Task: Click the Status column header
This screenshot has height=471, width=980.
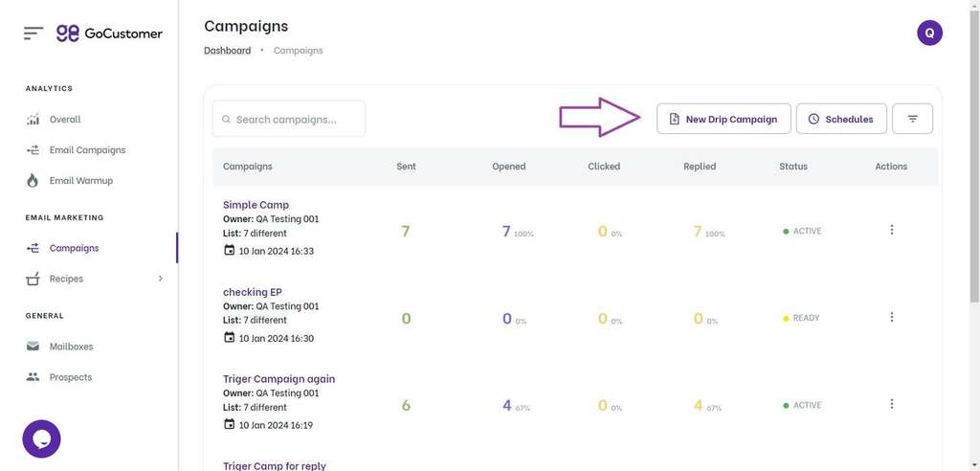Action: (793, 167)
